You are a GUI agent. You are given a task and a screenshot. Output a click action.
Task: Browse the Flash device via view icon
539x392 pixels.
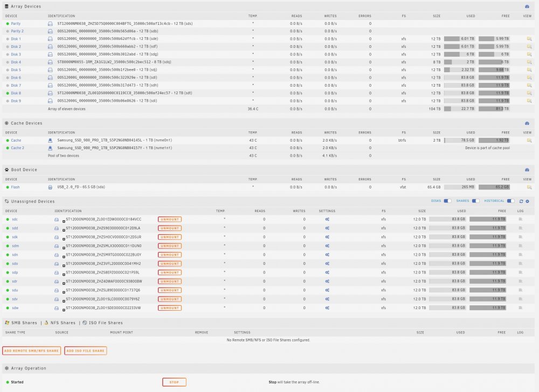[529, 187]
